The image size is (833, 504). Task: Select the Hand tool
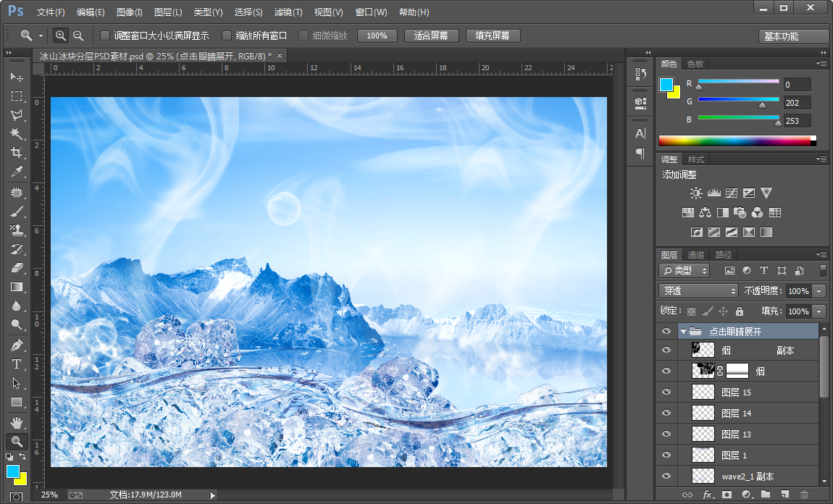pos(17,423)
